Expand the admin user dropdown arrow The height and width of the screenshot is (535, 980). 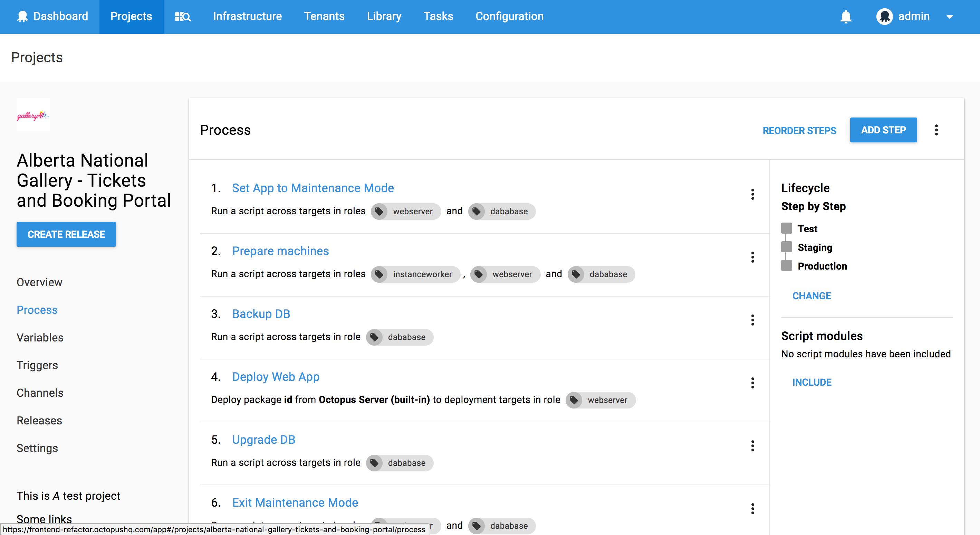(x=950, y=17)
